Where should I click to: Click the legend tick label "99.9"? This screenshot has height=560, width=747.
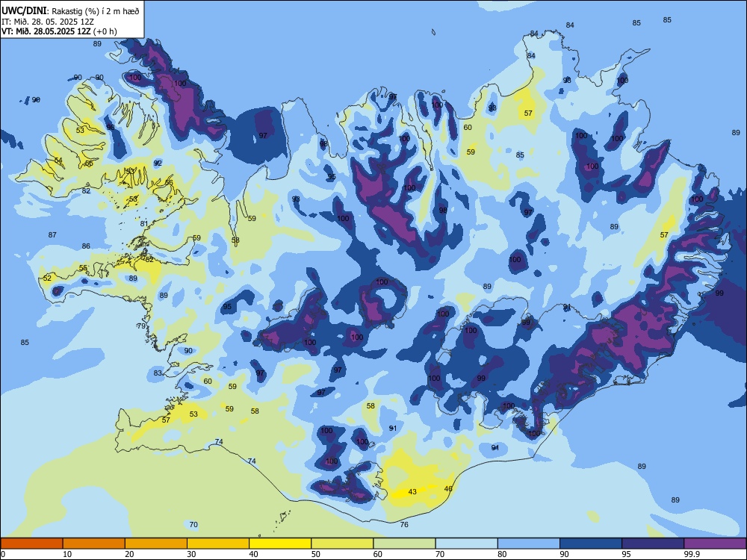pyautogui.click(x=692, y=554)
